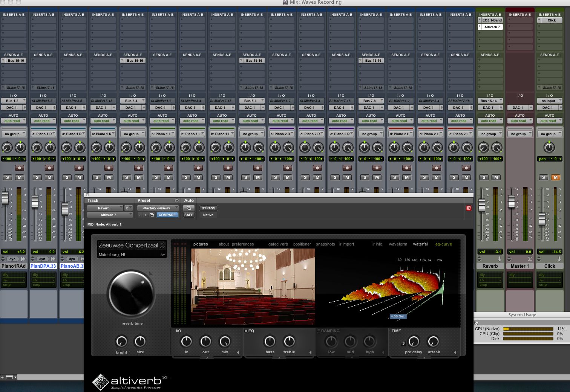Click the EQ treble knob
570x392 pixels.
click(289, 341)
